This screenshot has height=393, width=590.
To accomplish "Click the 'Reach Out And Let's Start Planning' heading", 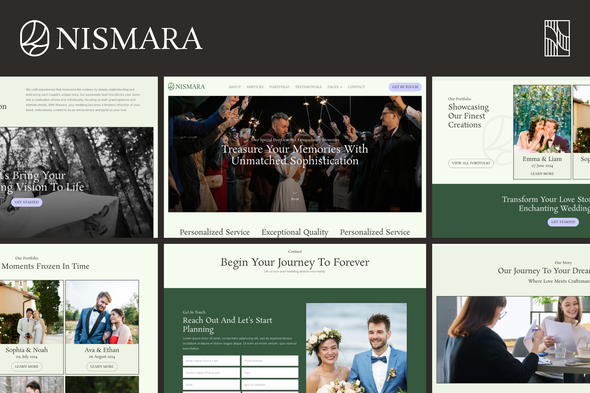I will click(227, 324).
